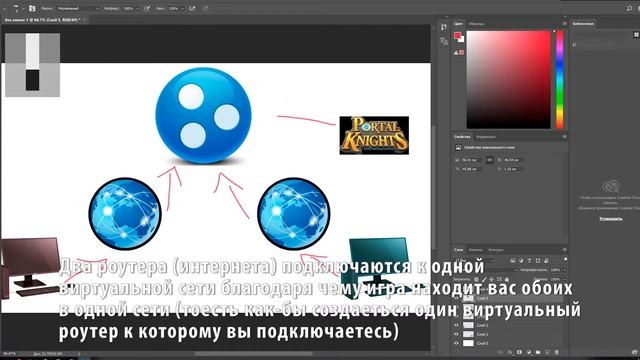Filter layers by smart object kind
Screen dimensions: 640x360
546,260
